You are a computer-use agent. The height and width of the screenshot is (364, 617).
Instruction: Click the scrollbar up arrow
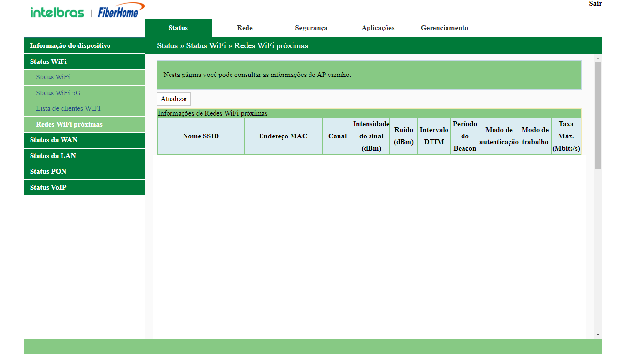598,58
